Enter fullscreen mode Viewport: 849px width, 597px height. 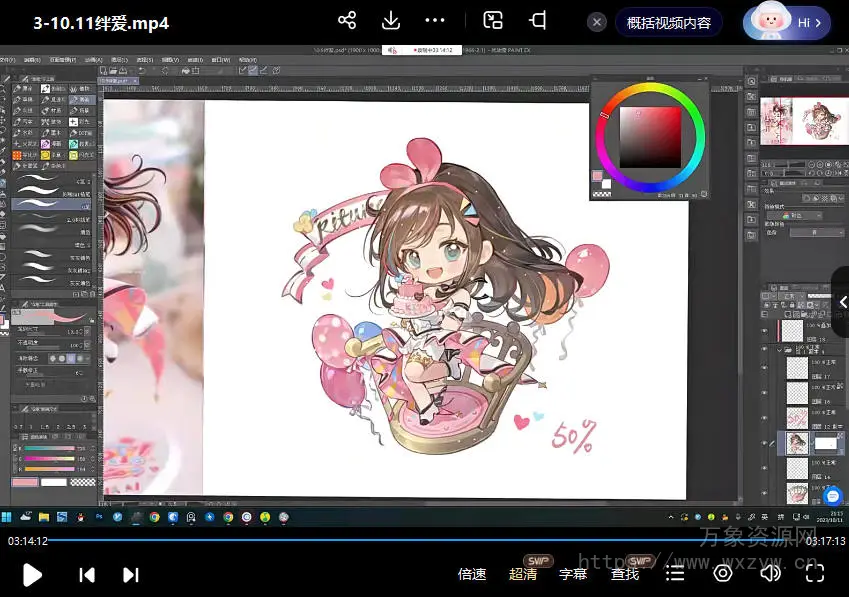click(x=815, y=573)
